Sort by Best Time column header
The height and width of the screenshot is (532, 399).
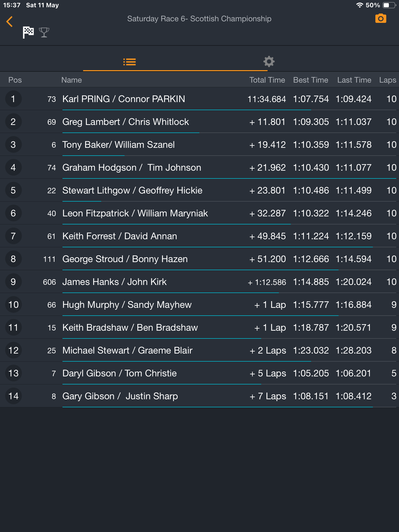coord(310,80)
